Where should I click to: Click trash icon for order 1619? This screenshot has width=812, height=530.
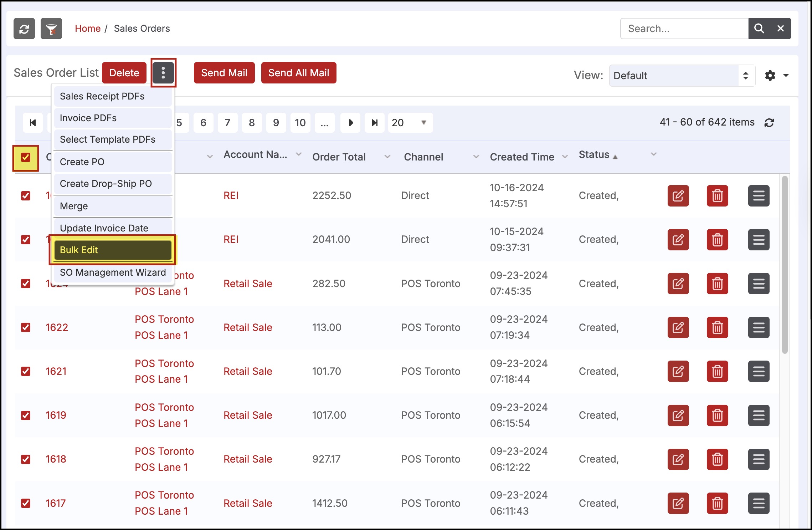point(717,415)
